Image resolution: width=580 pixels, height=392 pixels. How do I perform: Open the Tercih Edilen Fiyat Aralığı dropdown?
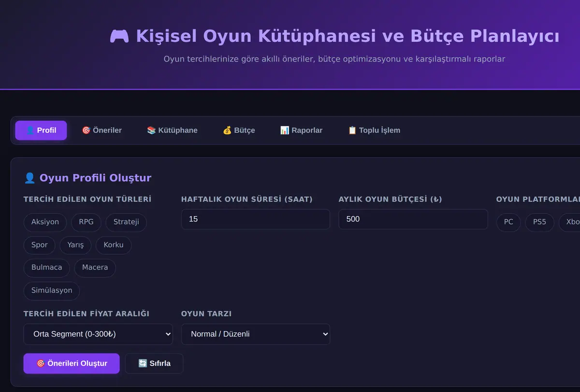[x=98, y=334]
